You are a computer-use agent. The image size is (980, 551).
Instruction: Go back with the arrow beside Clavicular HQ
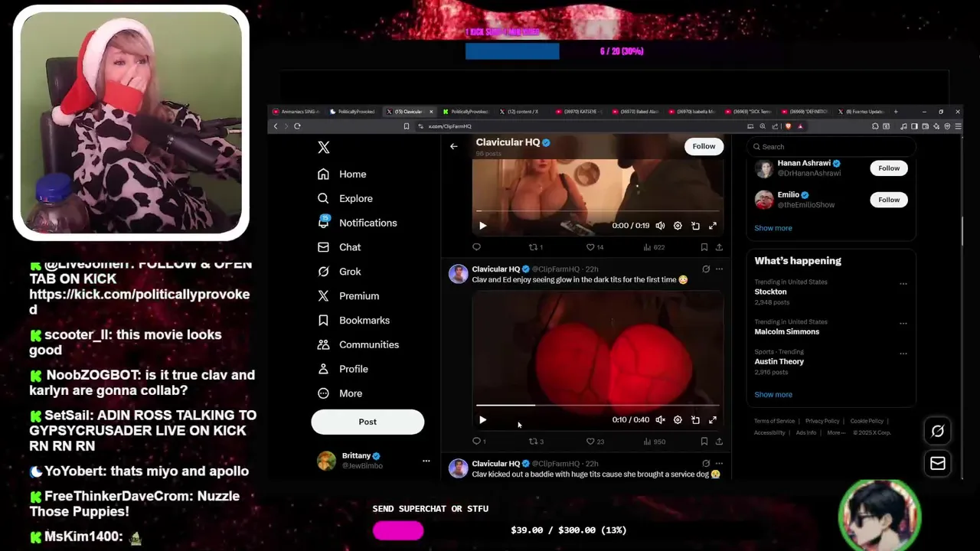tap(454, 146)
